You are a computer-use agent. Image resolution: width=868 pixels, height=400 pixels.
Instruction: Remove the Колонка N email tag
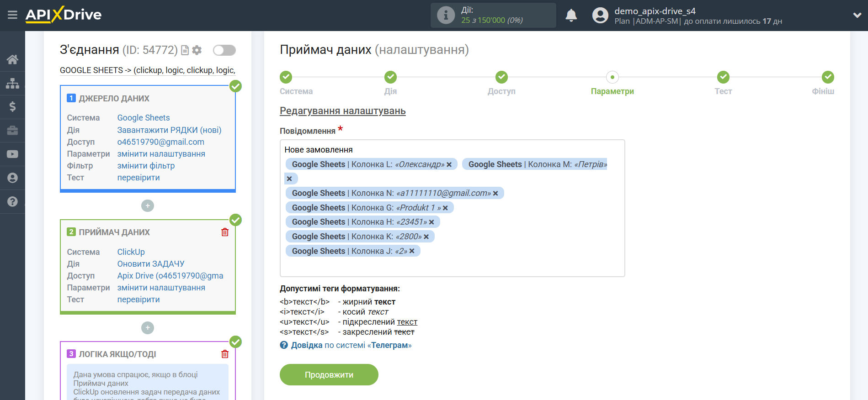[495, 193]
